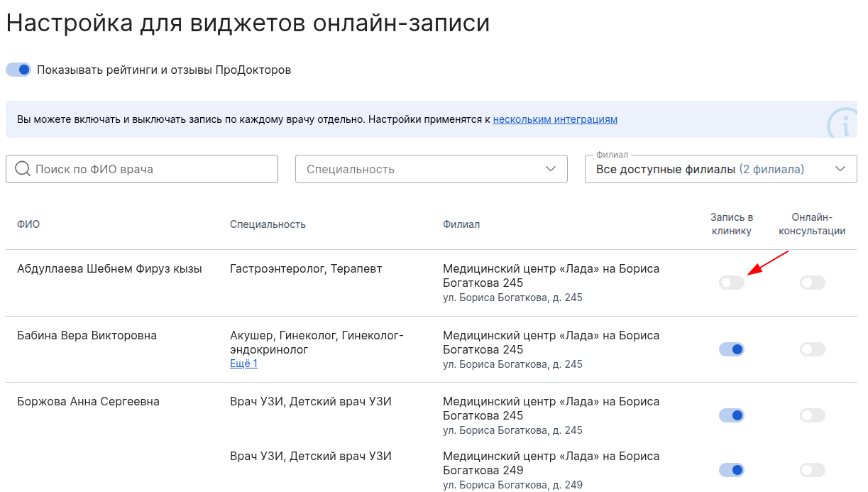Enable Боржова online consultations at Богаткова 245
This screenshot has height=492, width=868.
click(x=813, y=415)
